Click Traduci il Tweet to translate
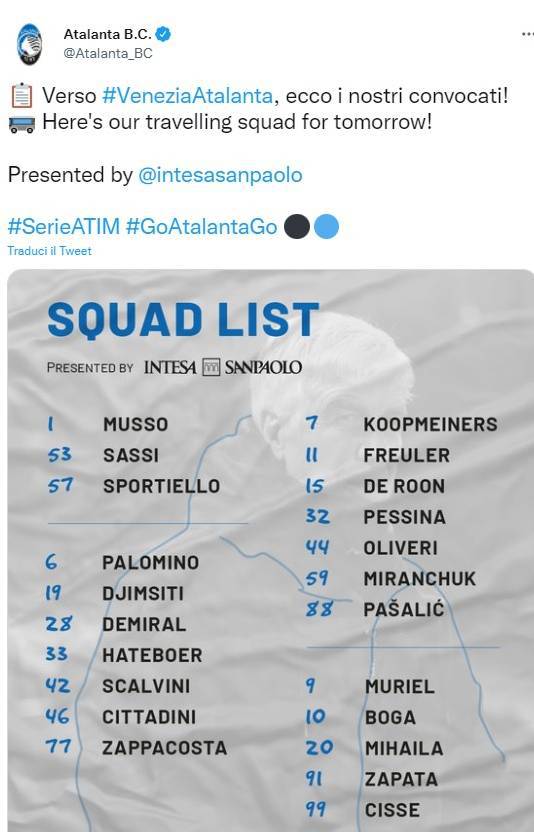This screenshot has width=534, height=832. tap(49, 251)
